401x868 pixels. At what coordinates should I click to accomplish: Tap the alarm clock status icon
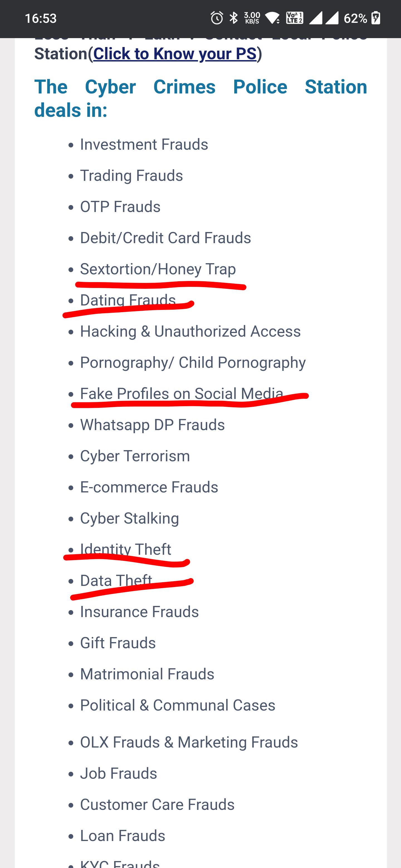[217, 18]
